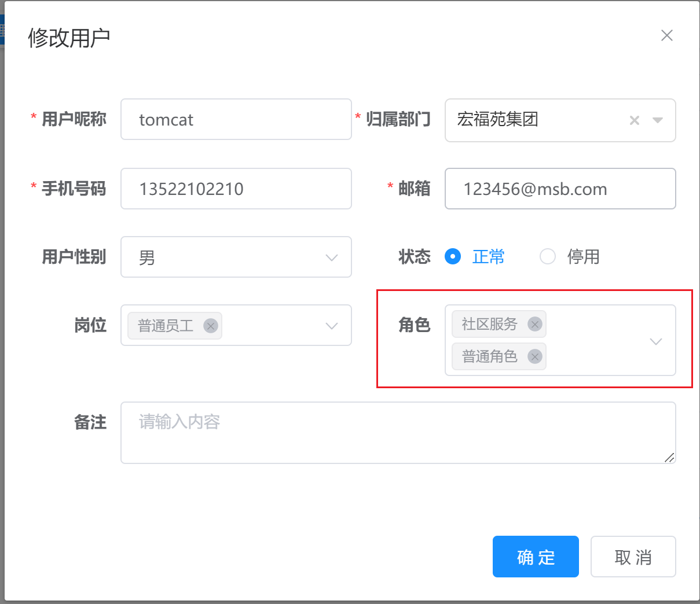
Task: Focus the 用户昵称 field containing tomcat
Action: pos(236,119)
